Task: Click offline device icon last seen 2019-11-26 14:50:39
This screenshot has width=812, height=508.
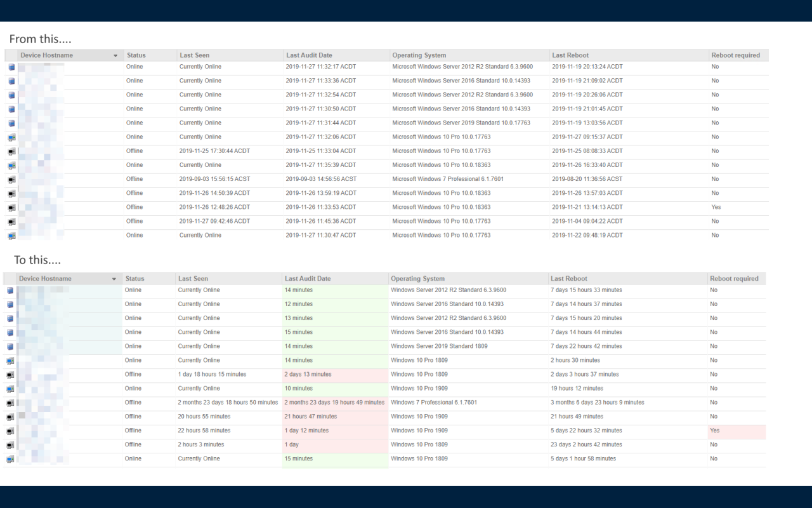Action: click(x=11, y=193)
